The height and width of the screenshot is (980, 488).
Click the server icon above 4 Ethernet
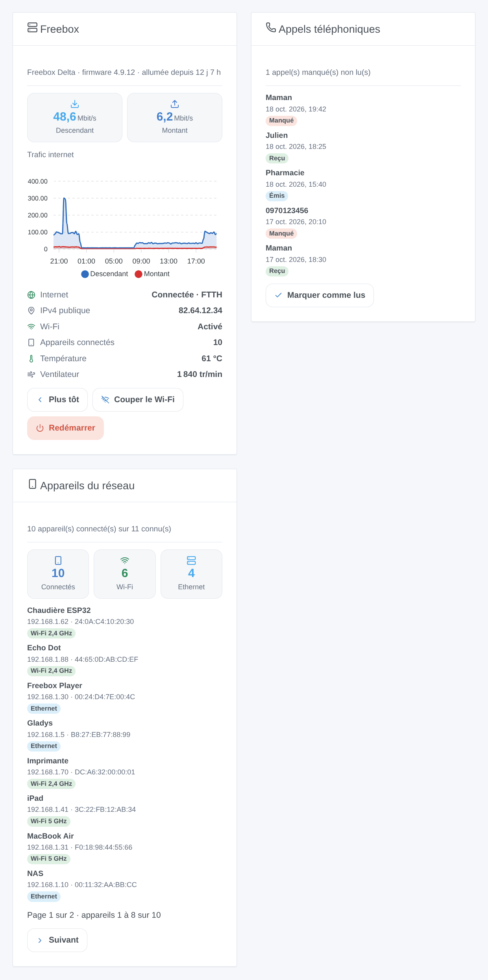191,561
